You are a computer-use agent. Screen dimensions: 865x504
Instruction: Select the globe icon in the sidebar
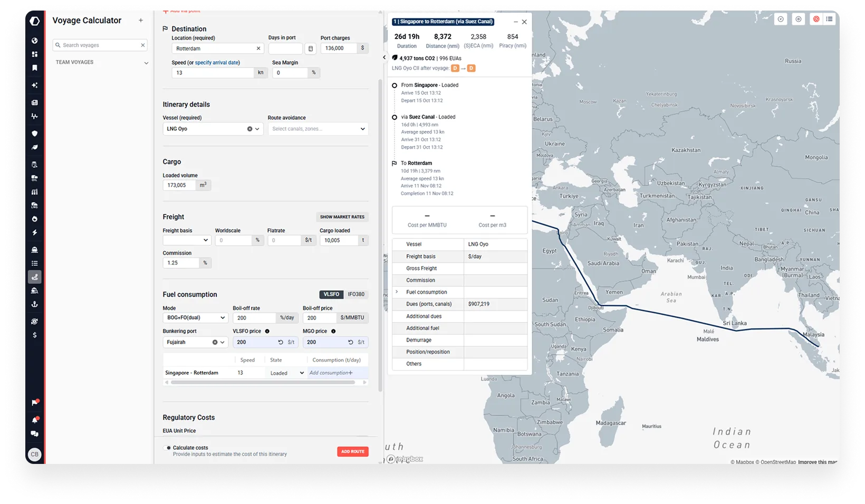coord(35,40)
